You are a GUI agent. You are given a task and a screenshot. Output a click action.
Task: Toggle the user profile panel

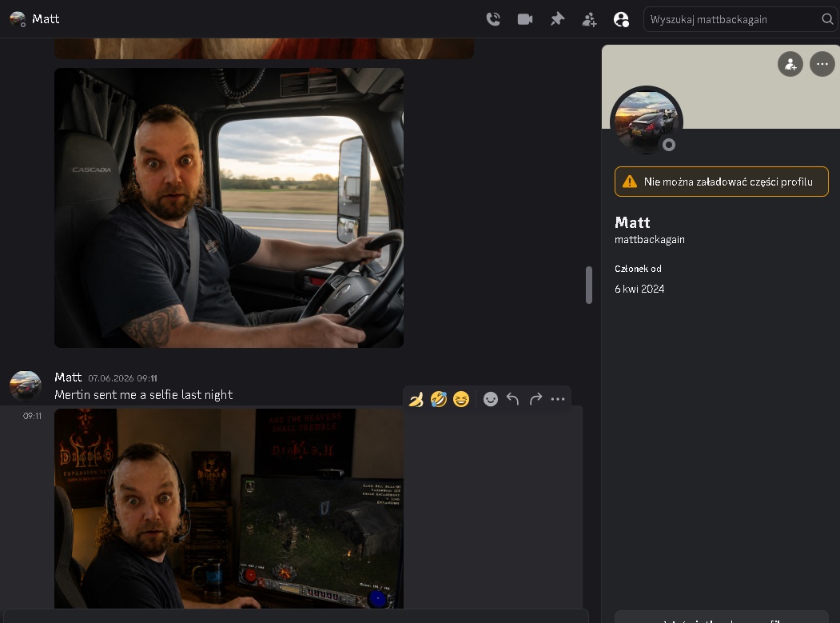[x=621, y=20]
